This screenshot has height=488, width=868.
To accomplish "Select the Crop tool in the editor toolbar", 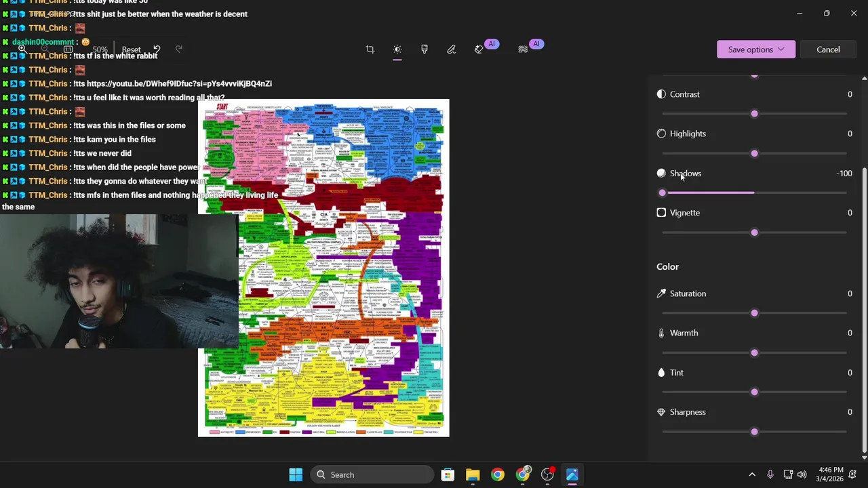I will [370, 49].
